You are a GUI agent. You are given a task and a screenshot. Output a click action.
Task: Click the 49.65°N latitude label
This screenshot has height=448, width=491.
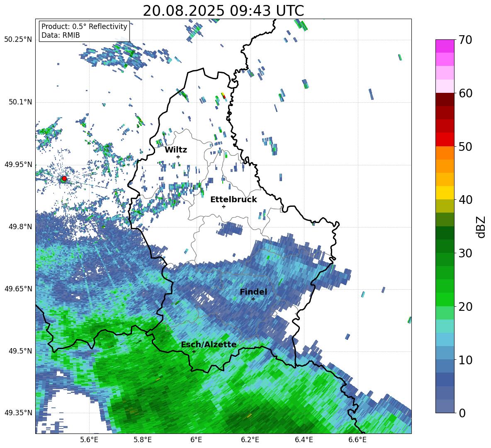pos(18,288)
